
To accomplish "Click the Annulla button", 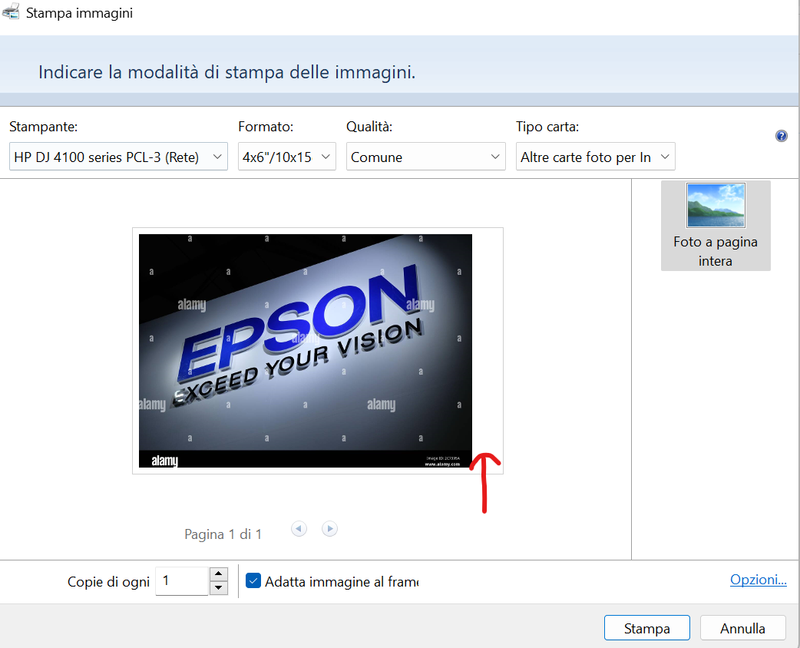I will tap(742, 628).
